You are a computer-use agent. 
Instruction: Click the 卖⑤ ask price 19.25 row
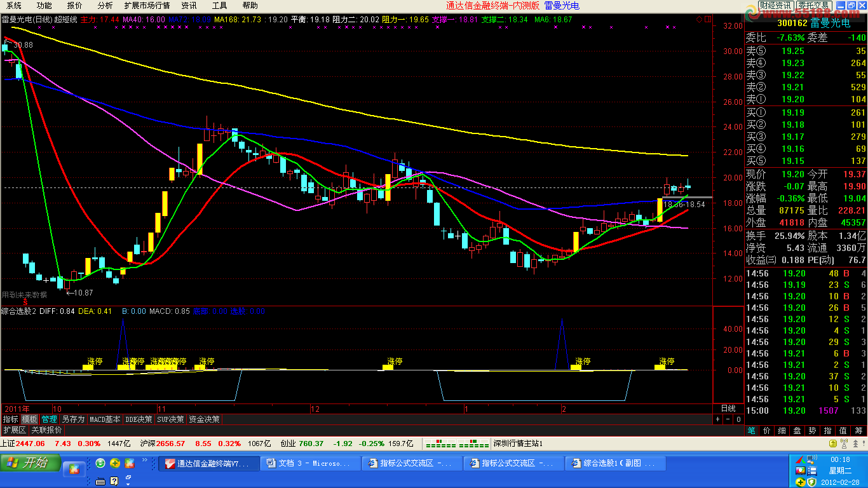click(x=806, y=51)
